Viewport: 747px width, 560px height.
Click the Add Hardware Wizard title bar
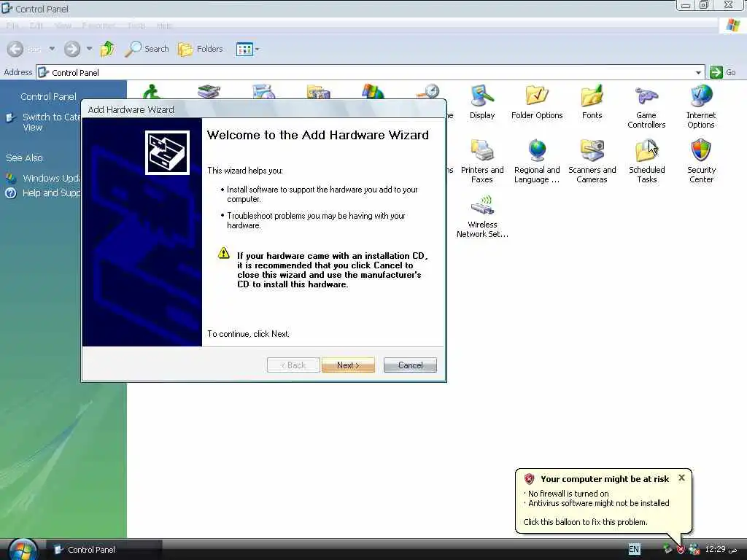pyautogui.click(x=264, y=109)
